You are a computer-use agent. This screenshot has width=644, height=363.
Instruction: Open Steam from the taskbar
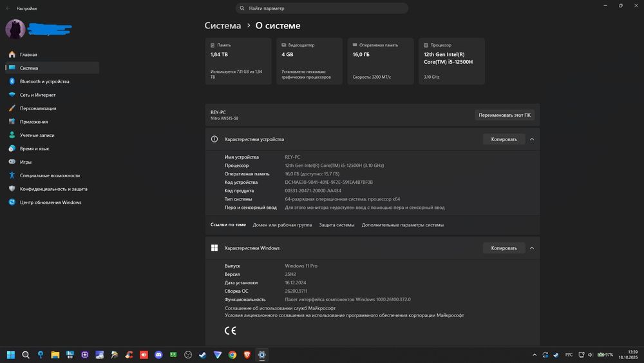pos(203,355)
